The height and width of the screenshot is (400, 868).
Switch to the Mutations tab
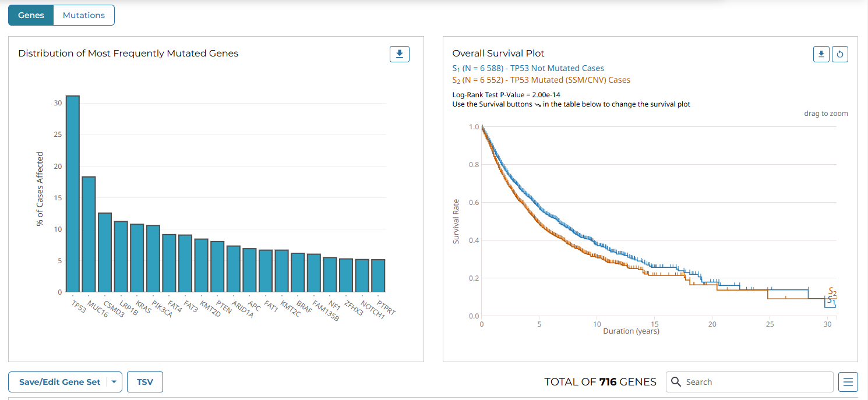click(x=84, y=15)
